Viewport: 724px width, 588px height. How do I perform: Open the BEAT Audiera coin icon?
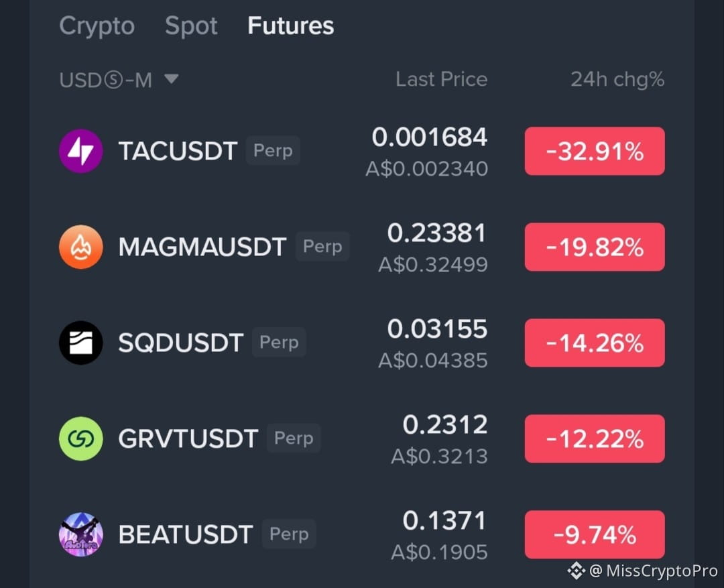coord(81,534)
